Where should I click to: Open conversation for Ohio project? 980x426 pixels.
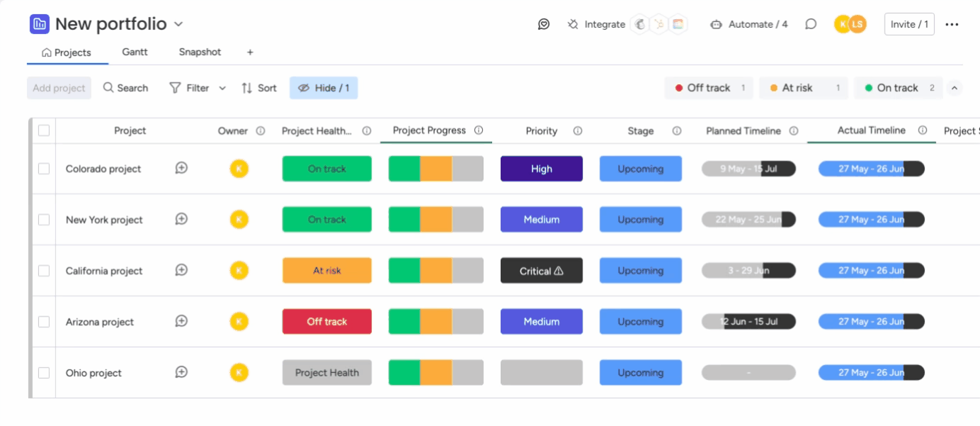tap(181, 372)
